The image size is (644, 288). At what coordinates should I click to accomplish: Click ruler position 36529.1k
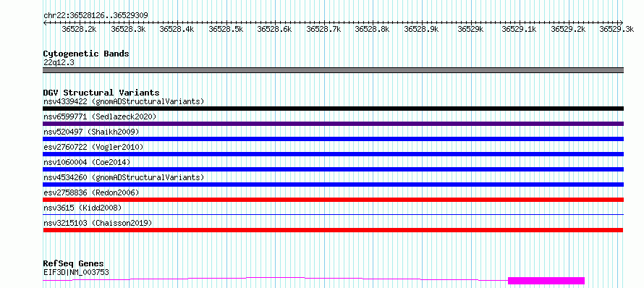click(x=519, y=29)
